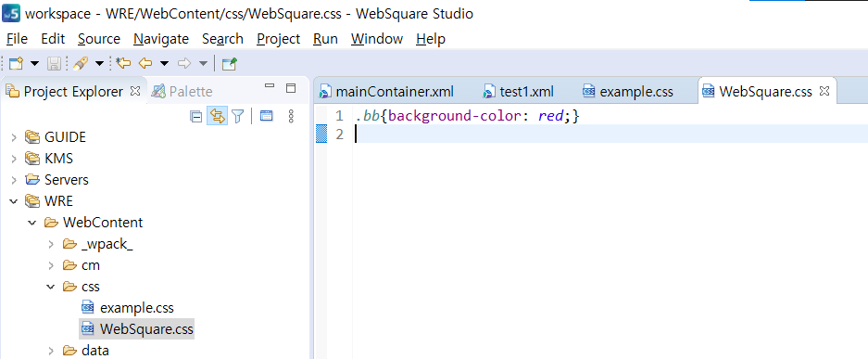Minimize the Project Explorer panel

tap(270, 87)
